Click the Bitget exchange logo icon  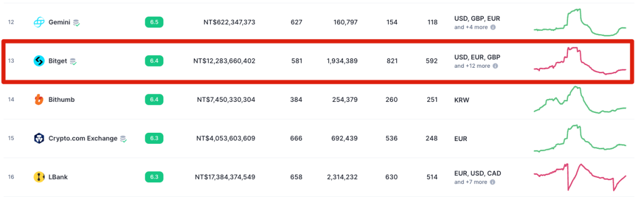click(x=39, y=61)
